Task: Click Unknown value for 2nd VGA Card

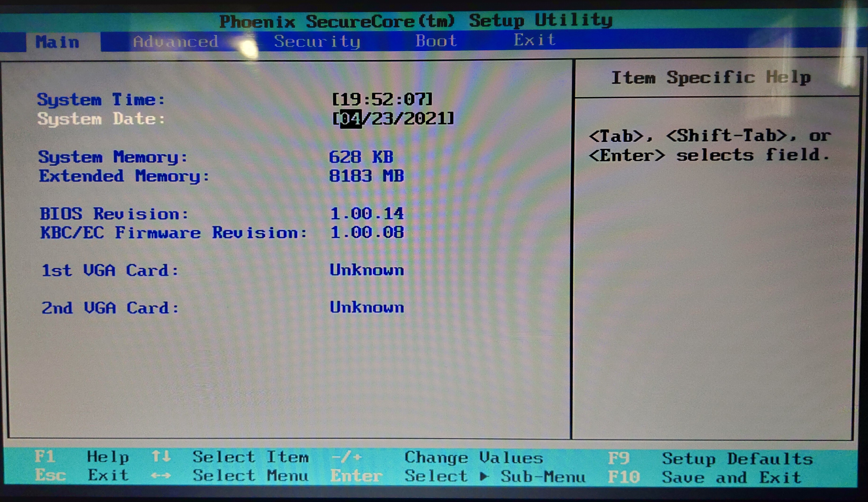Action: pos(367,307)
